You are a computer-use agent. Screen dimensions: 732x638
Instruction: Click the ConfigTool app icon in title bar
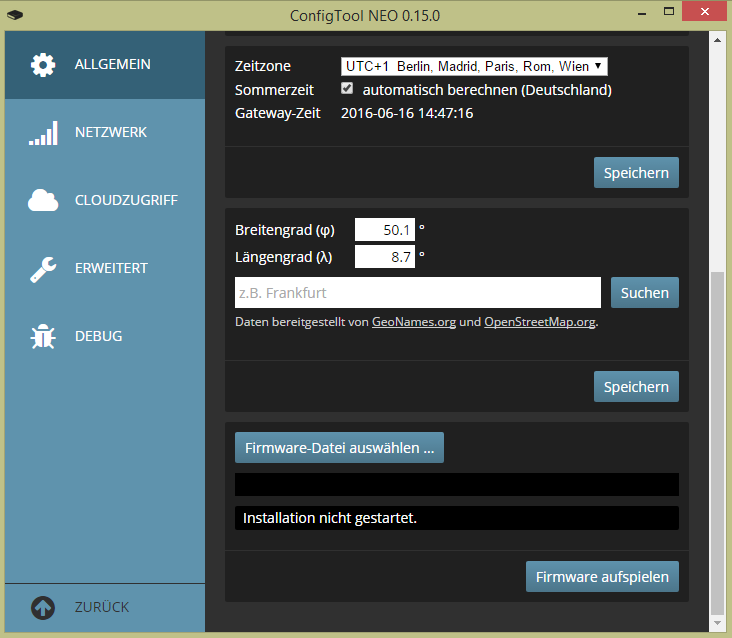pos(15,15)
